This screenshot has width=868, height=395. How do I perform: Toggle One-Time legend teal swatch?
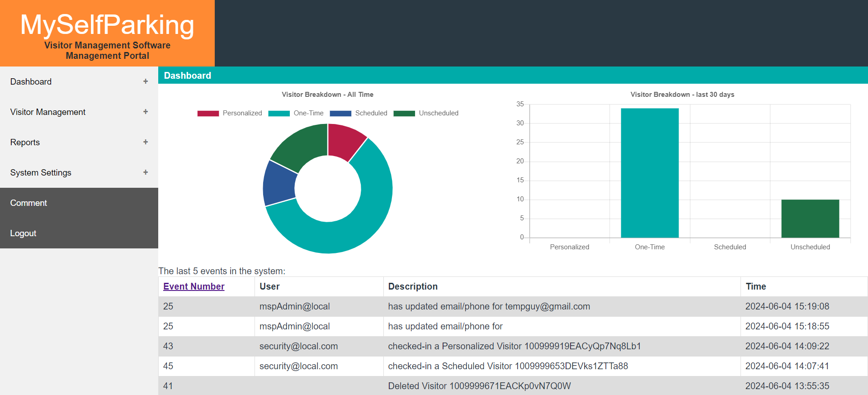[x=279, y=113]
